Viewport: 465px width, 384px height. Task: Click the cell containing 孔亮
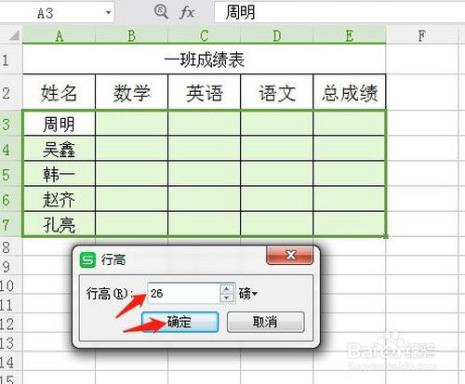(59, 225)
